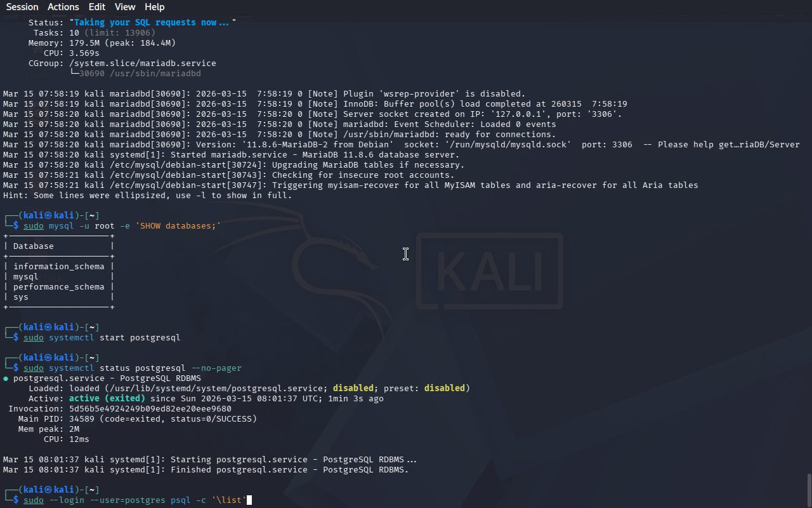
Task: Click the orange 'SHOW databases;' string
Action: click(x=178, y=226)
